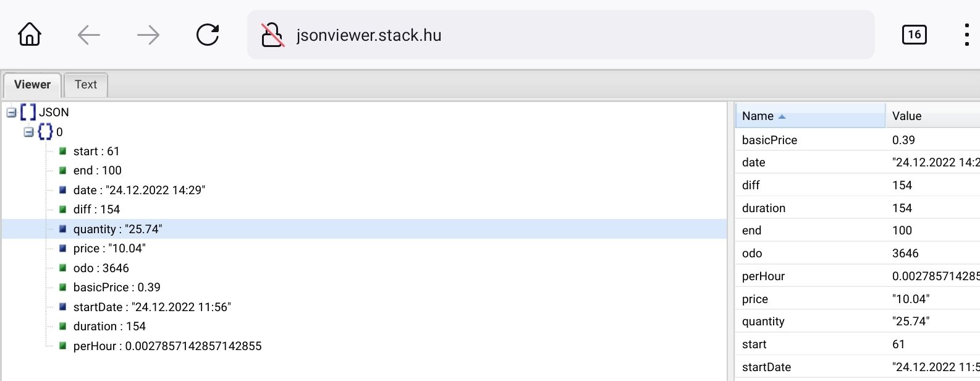Open the tab switcher showing 16 tabs

pyautogui.click(x=914, y=35)
